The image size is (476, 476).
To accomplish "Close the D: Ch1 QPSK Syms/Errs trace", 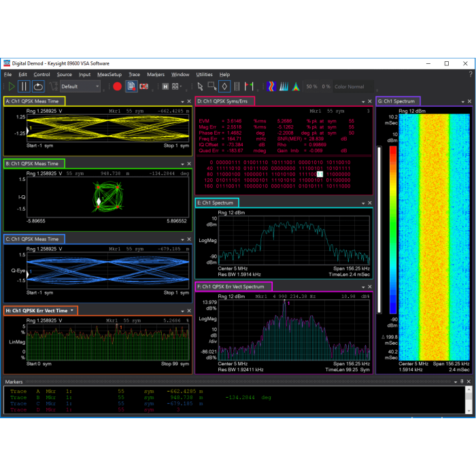I will tap(370, 101).
